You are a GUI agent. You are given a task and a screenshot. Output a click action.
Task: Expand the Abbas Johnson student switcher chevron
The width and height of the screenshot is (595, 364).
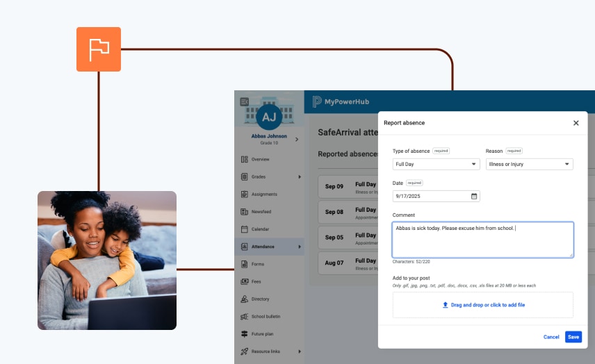tap(297, 140)
